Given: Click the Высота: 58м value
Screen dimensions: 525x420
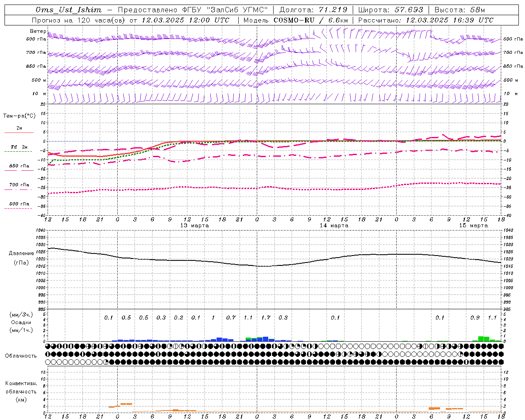Looking at the screenshot, I should point(459,10).
